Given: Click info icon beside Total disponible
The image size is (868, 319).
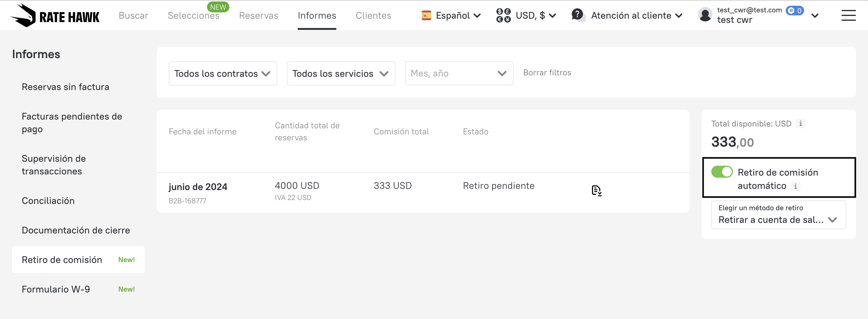Looking at the screenshot, I should tap(800, 124).
